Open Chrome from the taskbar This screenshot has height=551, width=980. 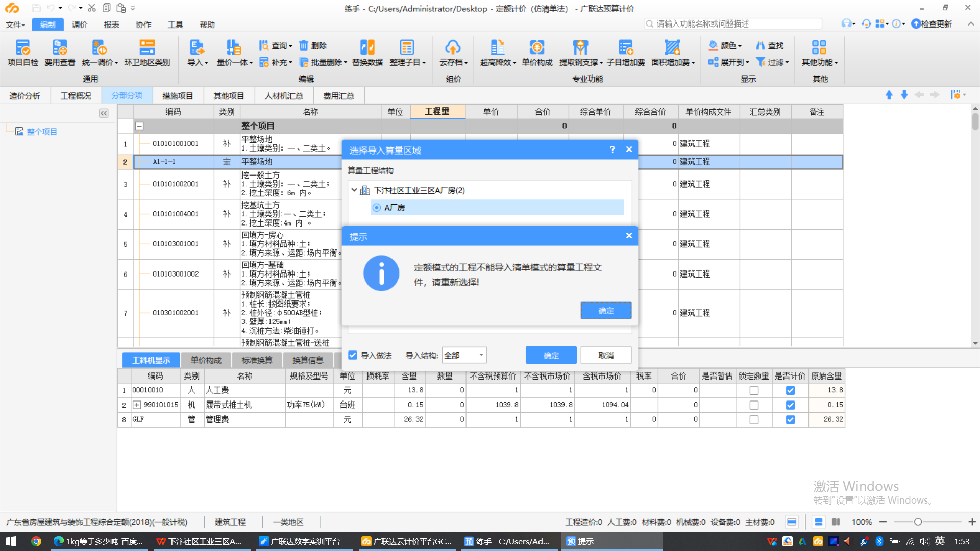tap(36, 541)
